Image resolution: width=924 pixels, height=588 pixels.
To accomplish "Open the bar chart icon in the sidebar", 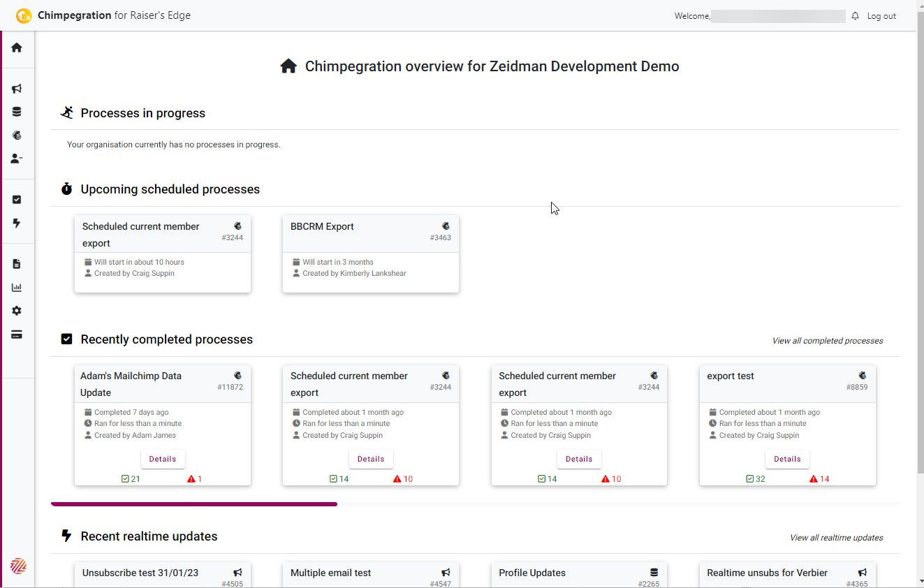I will click(17, 287).
